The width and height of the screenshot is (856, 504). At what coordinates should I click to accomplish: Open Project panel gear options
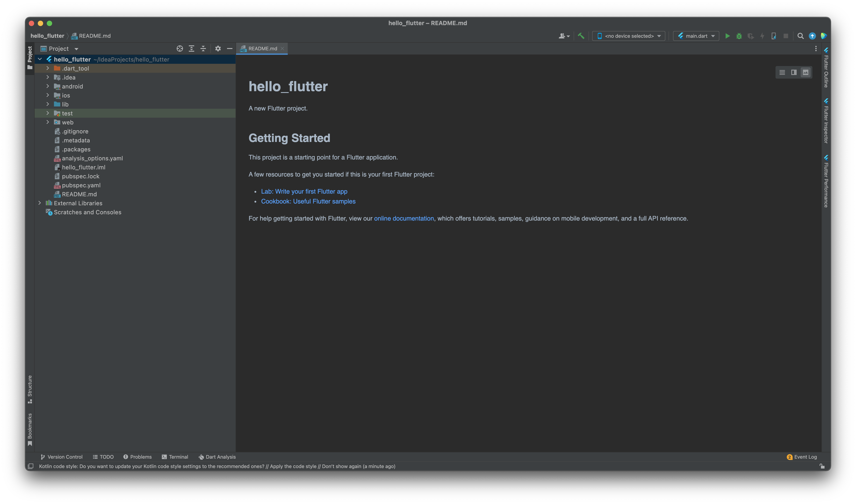click(218, 49)
